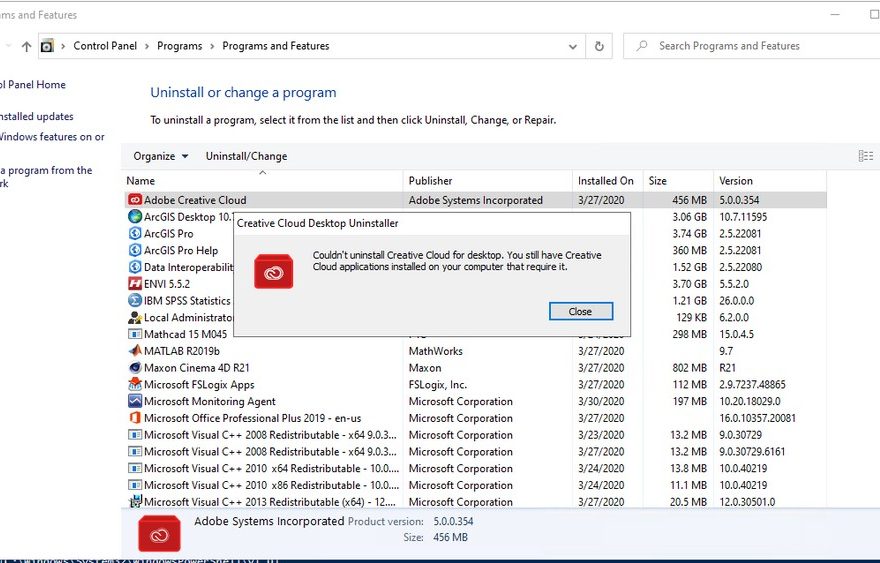Image resolution: width=880 pixels, height=563 pixels.
Task: Open the installed updates link
Action: click(x=36, y=117)
